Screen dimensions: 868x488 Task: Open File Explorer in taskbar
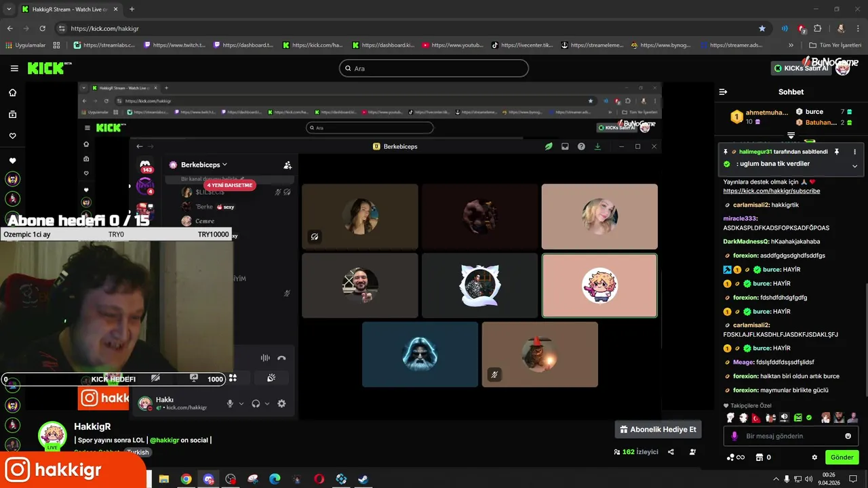tap(163, 479)
